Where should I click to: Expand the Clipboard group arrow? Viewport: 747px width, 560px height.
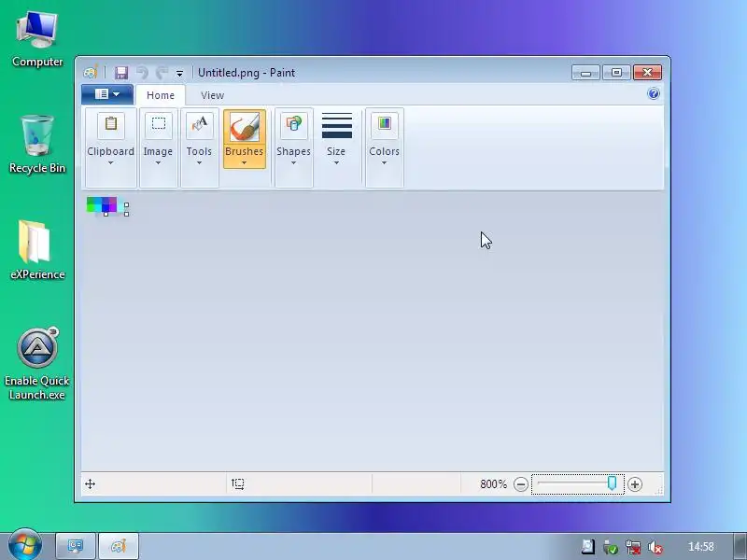[110, 162]
